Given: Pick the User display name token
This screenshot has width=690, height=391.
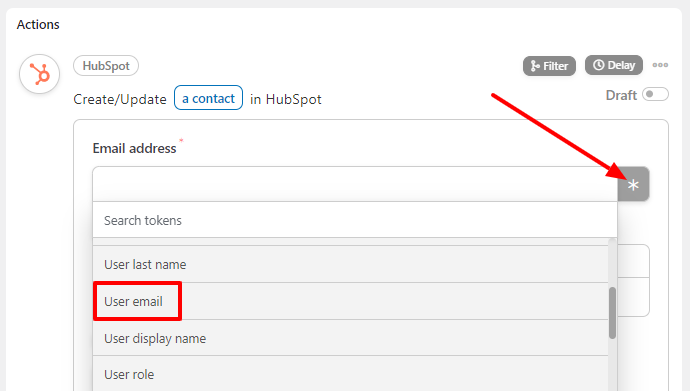Looking at the screenshot, I should pyautogui.click(x=350, y=338).
